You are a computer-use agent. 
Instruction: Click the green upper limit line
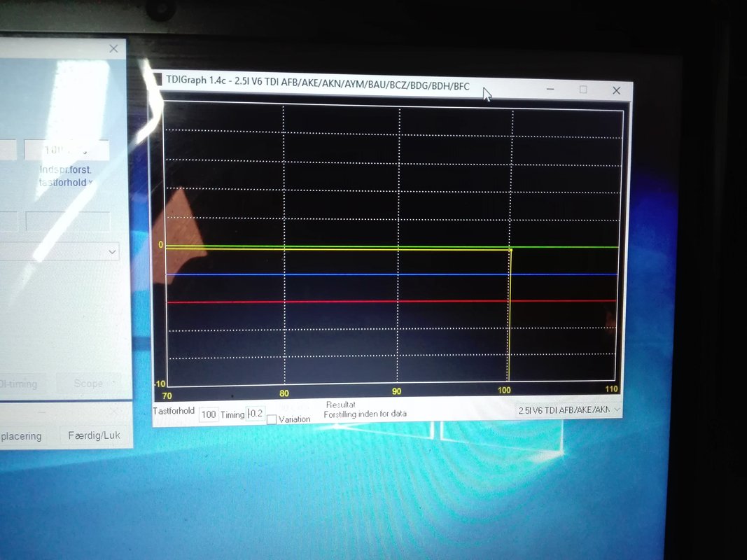pyautogui.click(x=560, y=247)
